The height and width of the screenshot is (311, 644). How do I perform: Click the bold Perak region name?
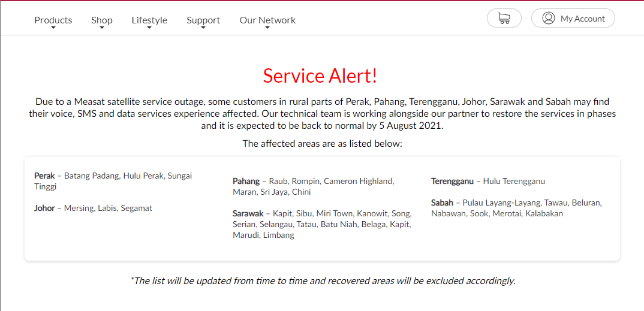(x=44, y=176)
